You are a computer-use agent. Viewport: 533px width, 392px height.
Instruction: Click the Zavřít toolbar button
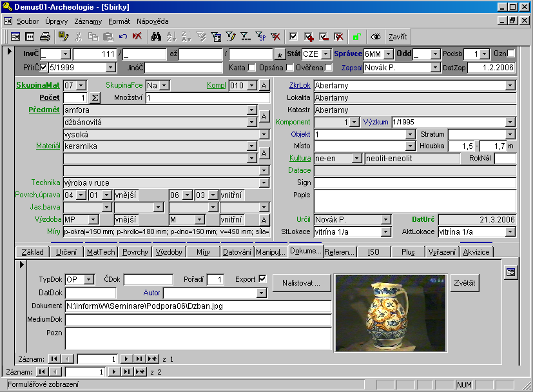[x=398, y=37]
